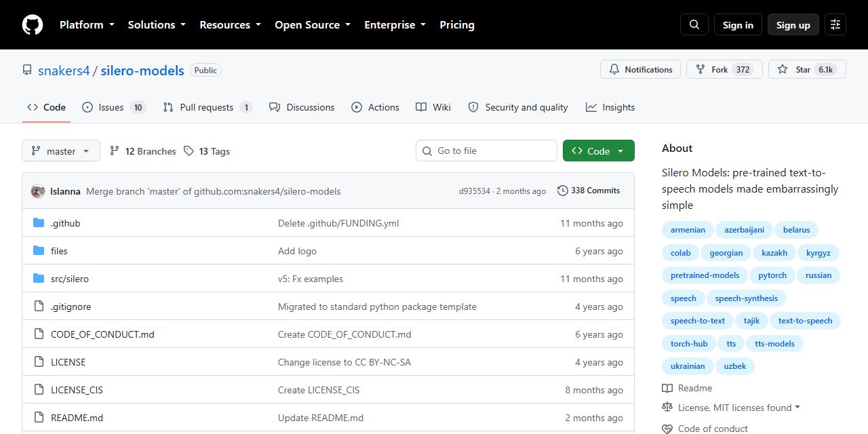The width and height of the screenshot is (868, 434).
Task: Select the armenian topic tag
Action: point(688,230)
